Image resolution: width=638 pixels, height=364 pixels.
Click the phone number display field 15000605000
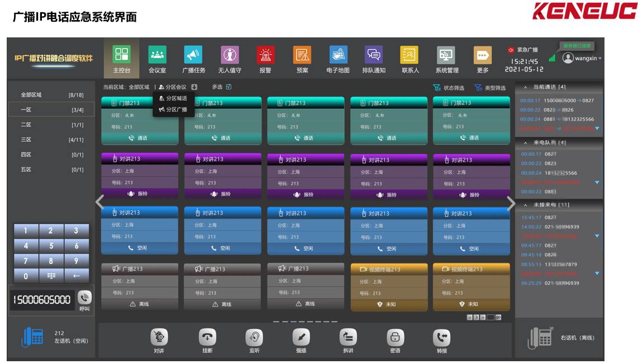(x=42, y=300)
